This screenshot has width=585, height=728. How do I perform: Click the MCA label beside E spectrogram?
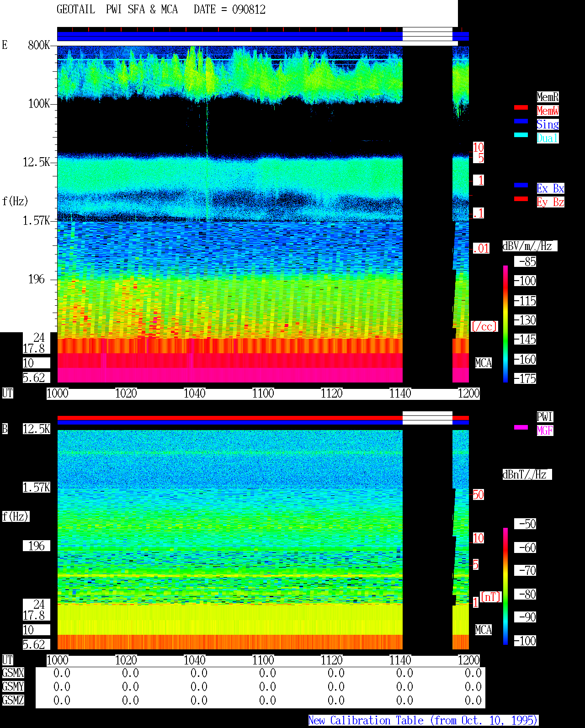coord(484,363)
